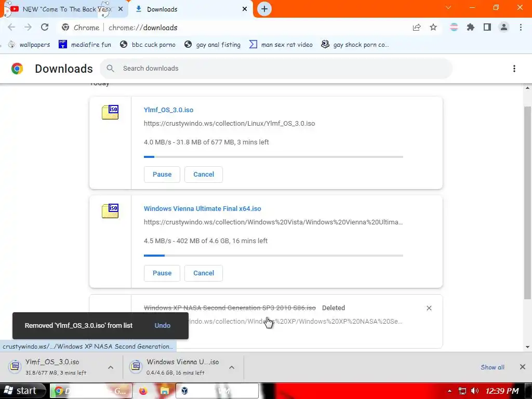Screen dimensions: 532x399
Task: Toggle the side panel icon
Action: pyautogui.click(x=487, y=27)
